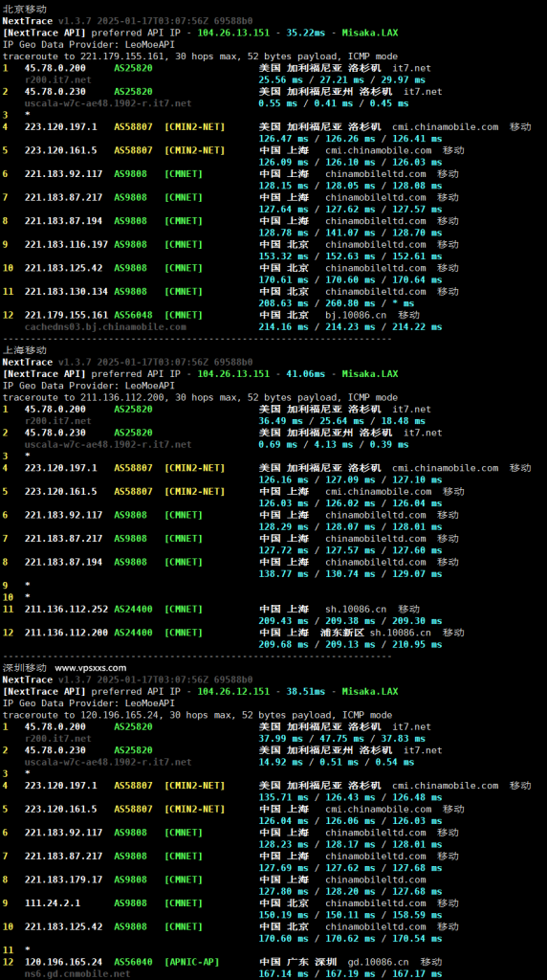Select the API IP 104.26.12.151
This screenshot has width=547, height=980.
pyautogui.click(x=233, y=691)
